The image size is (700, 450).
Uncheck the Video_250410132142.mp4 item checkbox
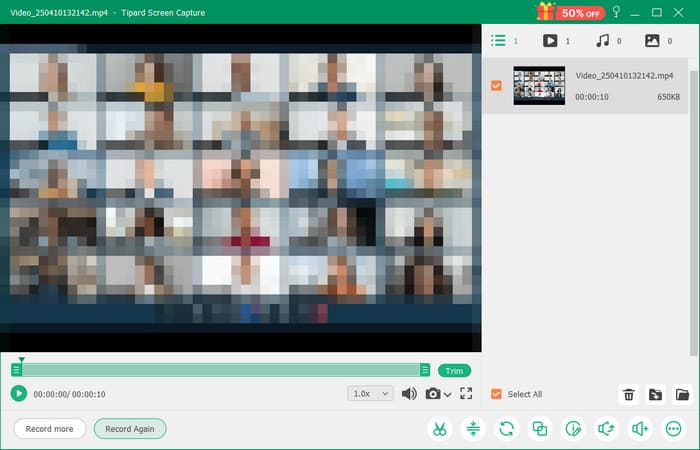point(496,86)
